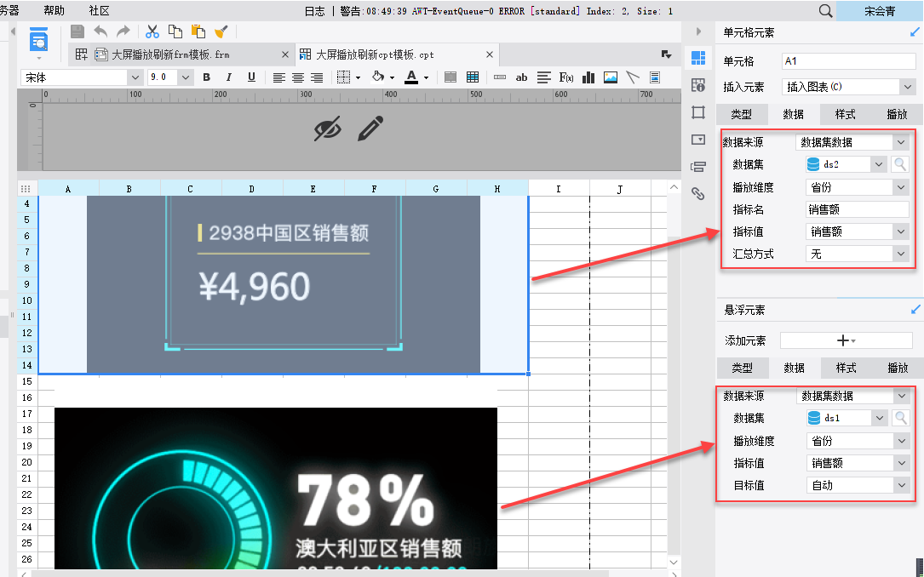Toggle the crossed-eye visibility icon
This screenshot has height=577, width=924.
[328, 129]
